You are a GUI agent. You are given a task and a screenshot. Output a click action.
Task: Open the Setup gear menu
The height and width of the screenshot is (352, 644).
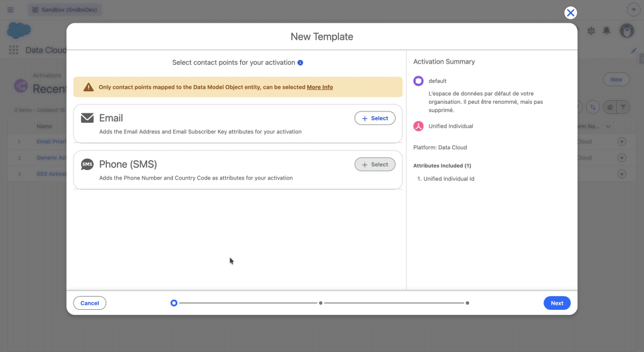[x=591, y=31]
